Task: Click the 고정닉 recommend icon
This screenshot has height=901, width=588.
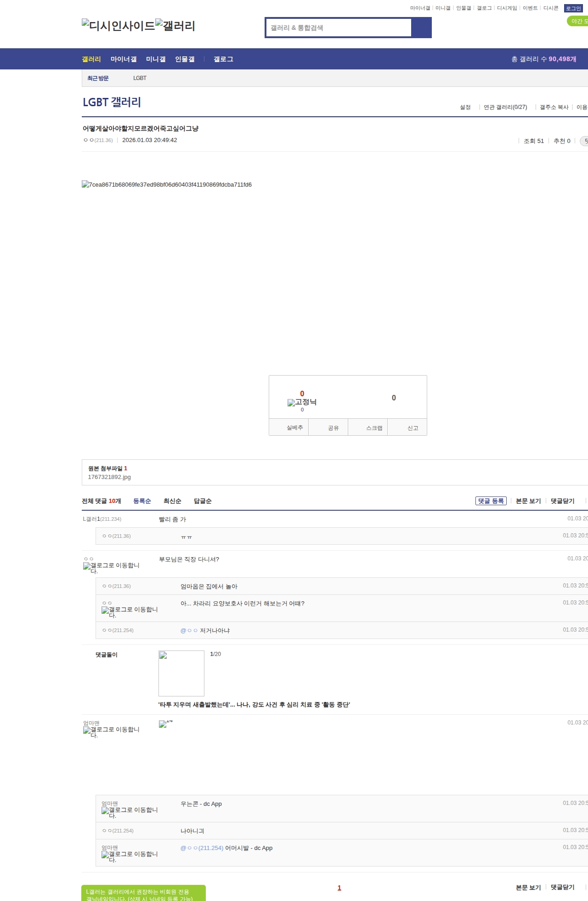Action: (x=302, y=402)
